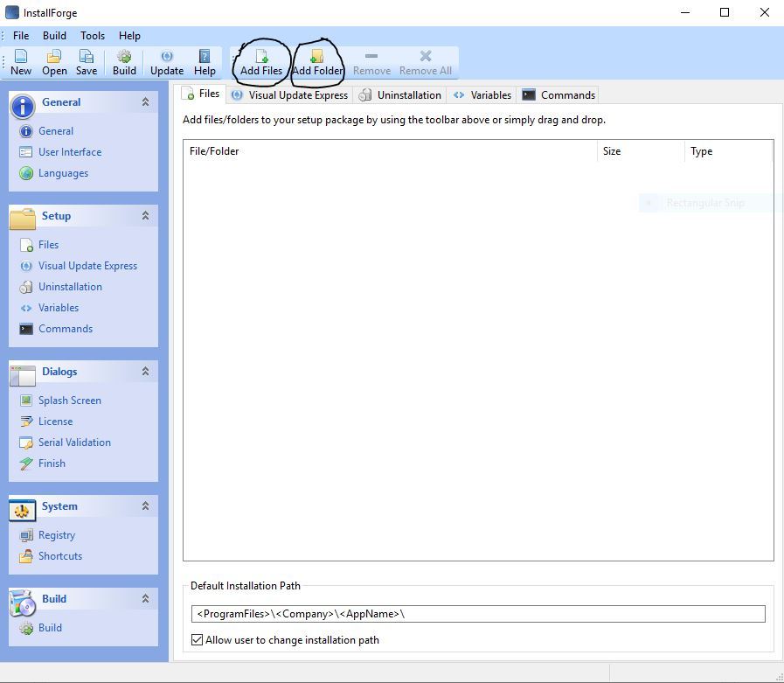
Task: Collapse the Dialogs sidebar section
Action: [x=145, y=372]
